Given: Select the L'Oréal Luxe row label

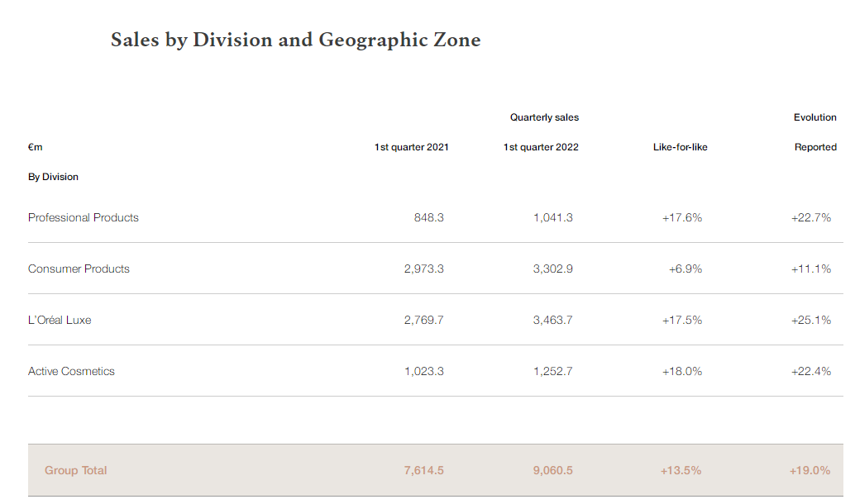Looking at the screenshot, I should (60, 320).
